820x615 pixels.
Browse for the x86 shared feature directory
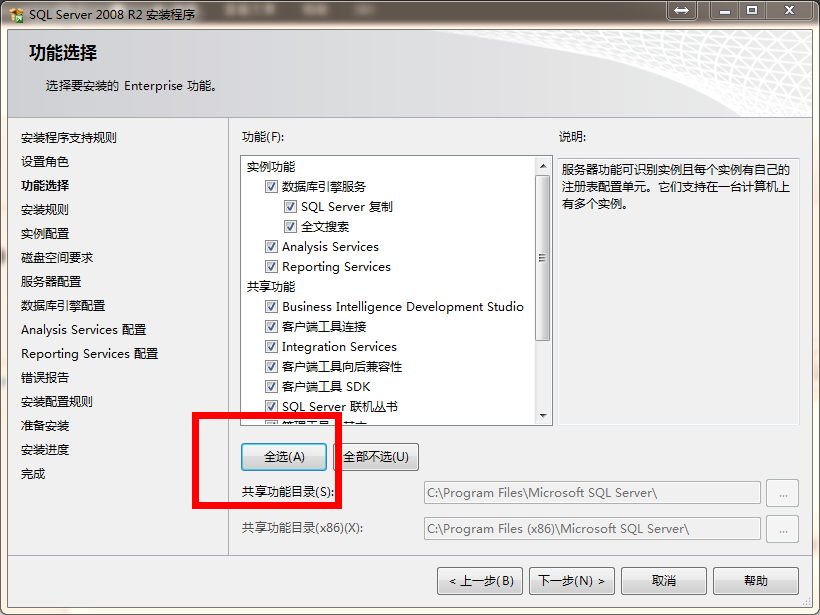point(782,529)
